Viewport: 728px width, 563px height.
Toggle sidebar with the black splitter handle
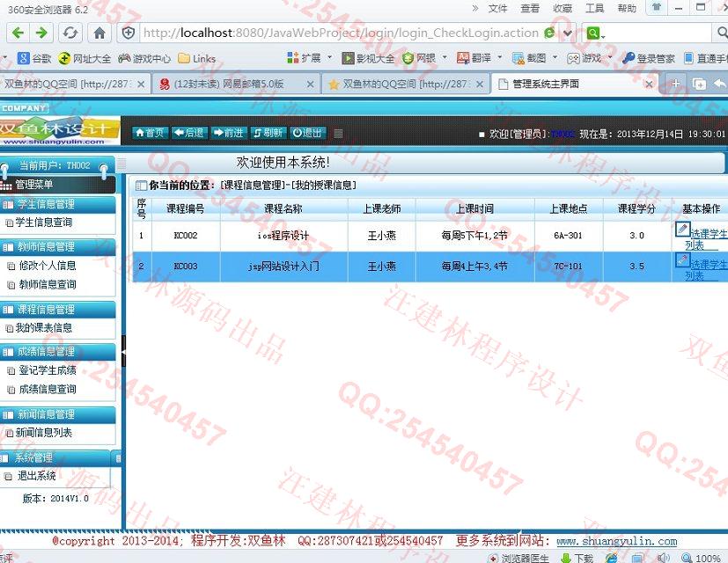[x=123, y=352]
